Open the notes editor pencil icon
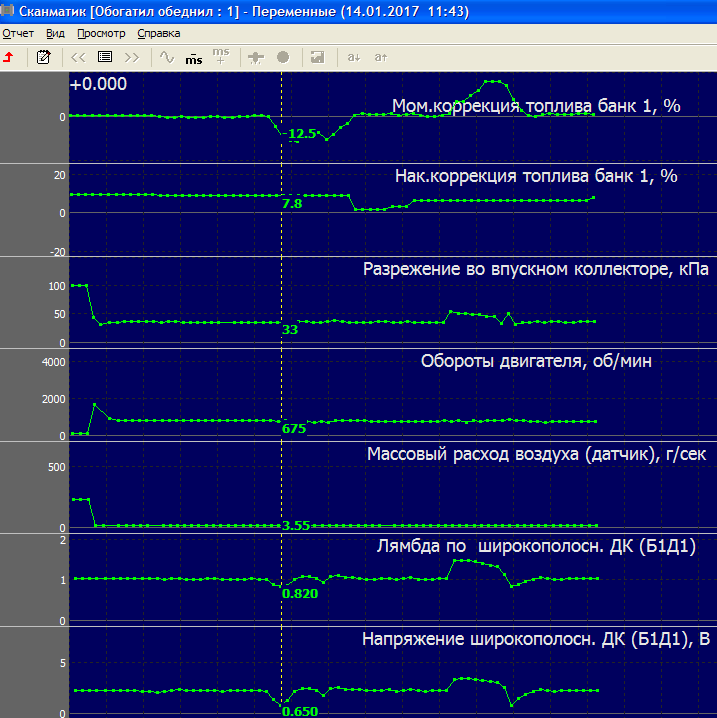 pyautogui.click(x=43, y=57)
